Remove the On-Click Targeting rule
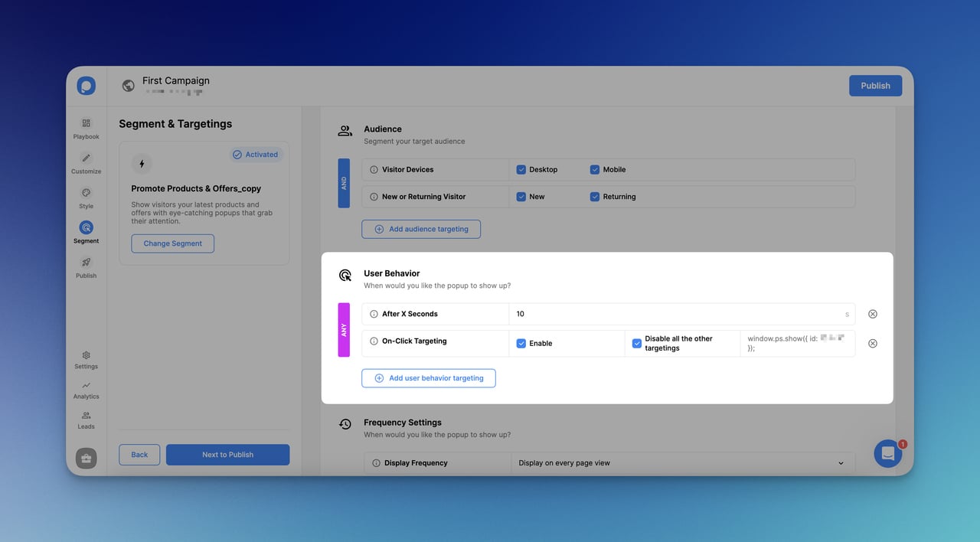This screenshot has width=980, height=542. tap(872, 343)
